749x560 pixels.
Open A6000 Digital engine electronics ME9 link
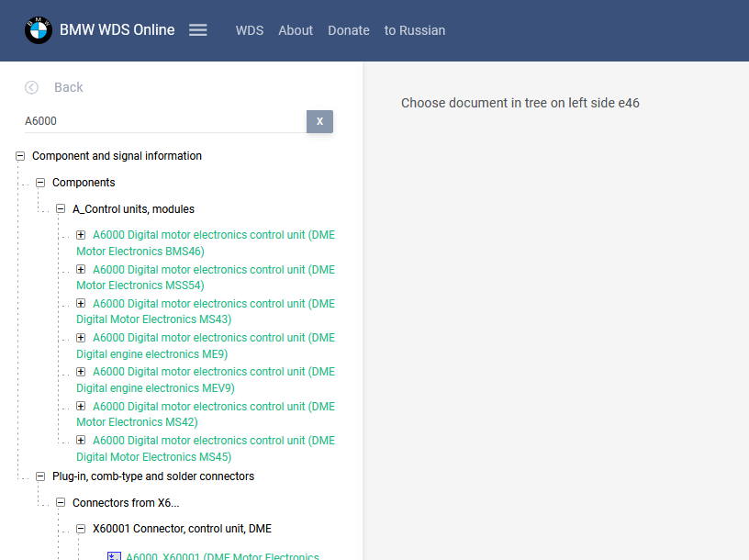pos(206,345)
